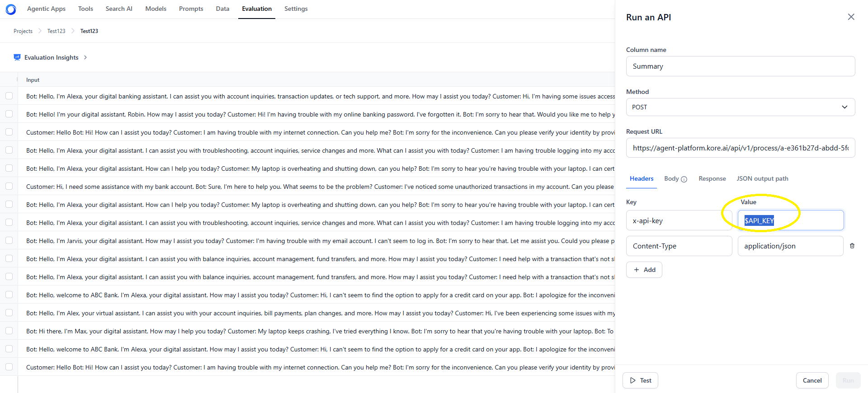Click the Body info icon
The image size is (868, 393).
(684, 179)
